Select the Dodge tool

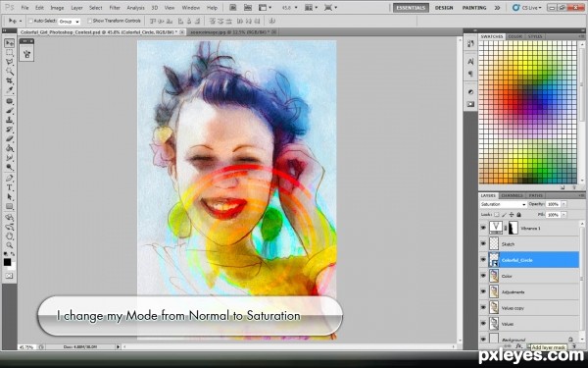point(10,167)
